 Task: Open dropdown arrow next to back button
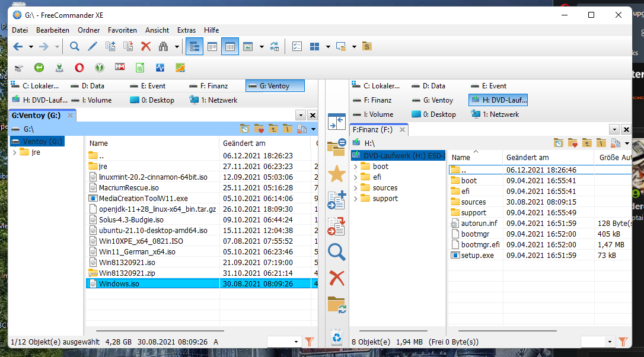tap(31, 47)
